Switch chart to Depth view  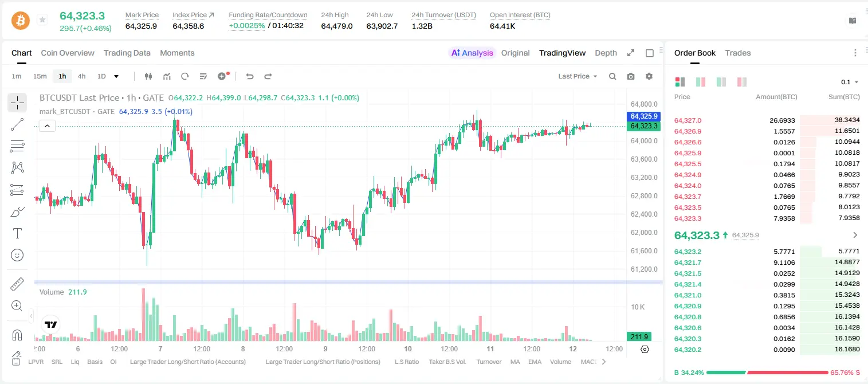[x=606, y=53]
